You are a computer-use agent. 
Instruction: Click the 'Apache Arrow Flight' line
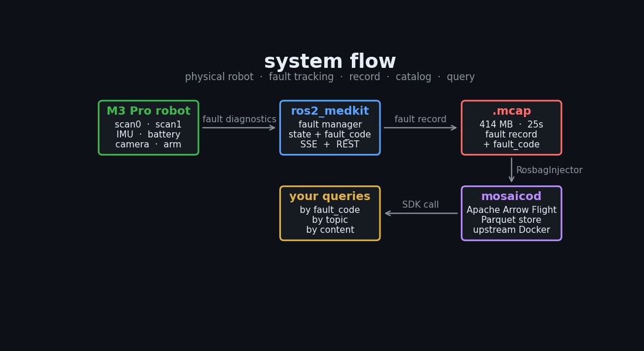click(511, 210)
